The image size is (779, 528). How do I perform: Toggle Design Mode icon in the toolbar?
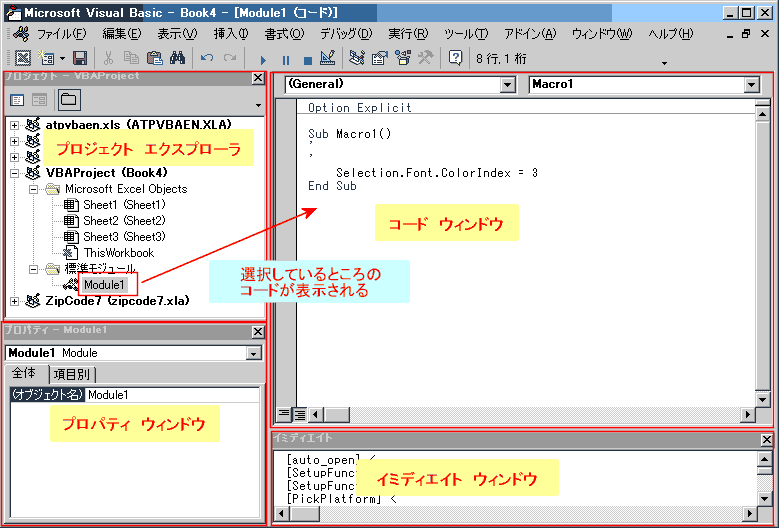tap(327, 59)
